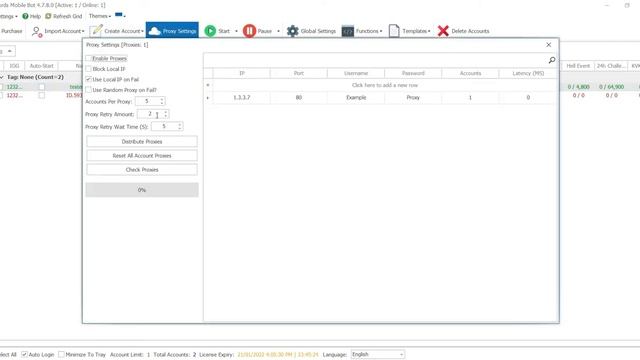Click the Create Account pencil icon

click(96, 31)
